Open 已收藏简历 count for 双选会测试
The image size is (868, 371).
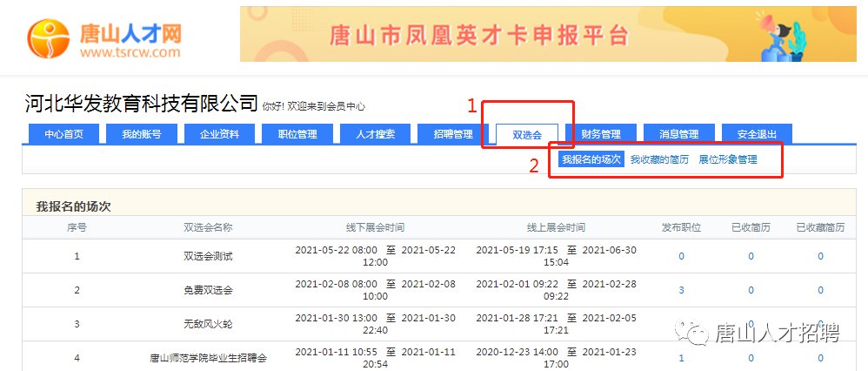[x=820, y=256]
